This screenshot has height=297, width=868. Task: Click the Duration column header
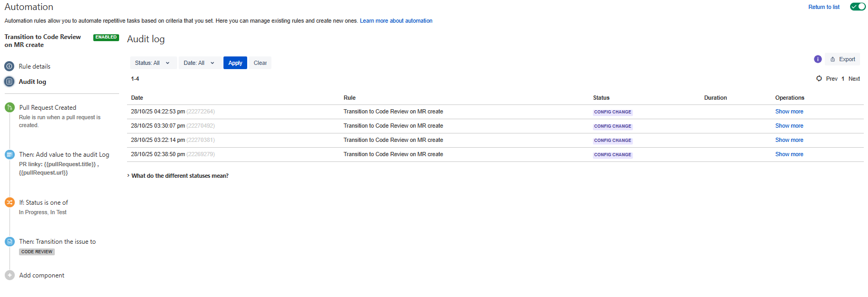coord(715,98)
